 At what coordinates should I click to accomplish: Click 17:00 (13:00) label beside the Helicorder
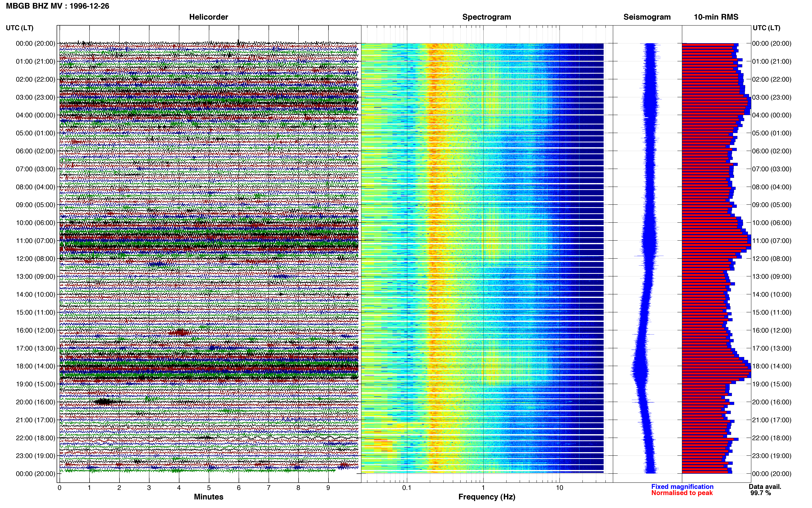(36, 348)
